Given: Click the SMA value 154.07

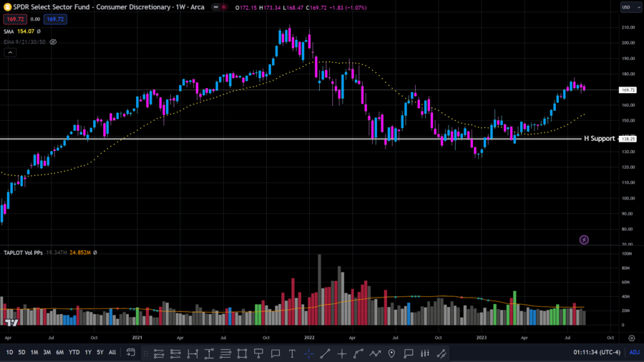Looking at the screenshot, I should 26,31.
